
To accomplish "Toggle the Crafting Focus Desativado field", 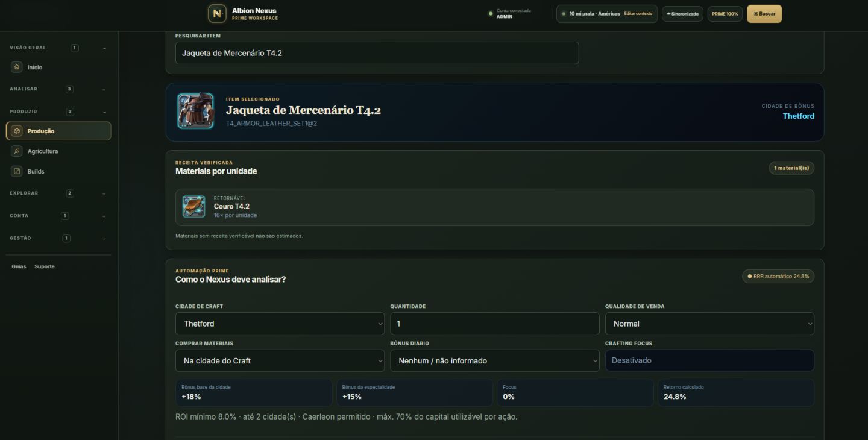I will tap(709, 360).
